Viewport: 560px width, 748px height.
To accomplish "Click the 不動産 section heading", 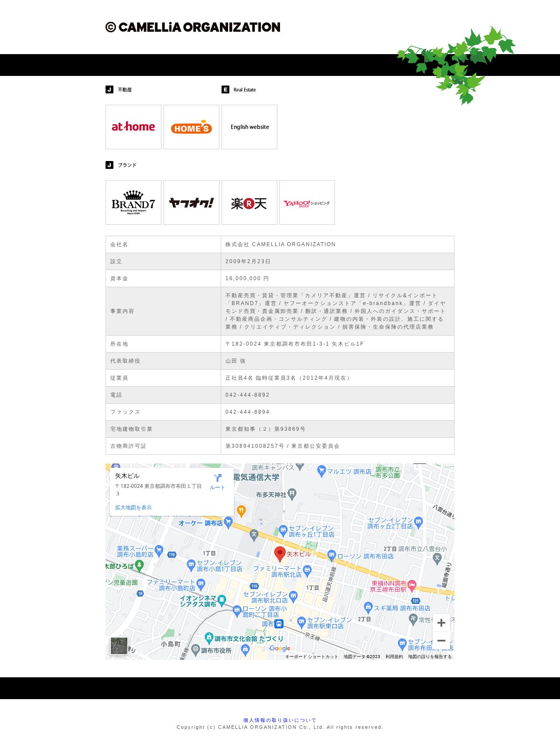I will tap(119, 89).
